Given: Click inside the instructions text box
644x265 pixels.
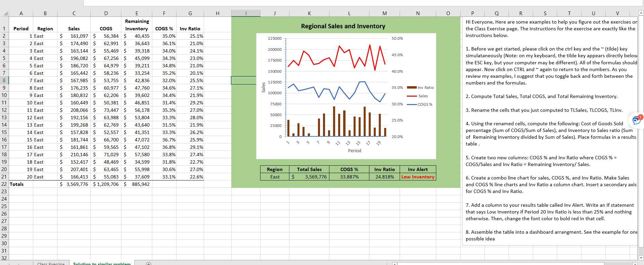Looking at the screenshot, I should pyautogui.click(x=550, y=131).
